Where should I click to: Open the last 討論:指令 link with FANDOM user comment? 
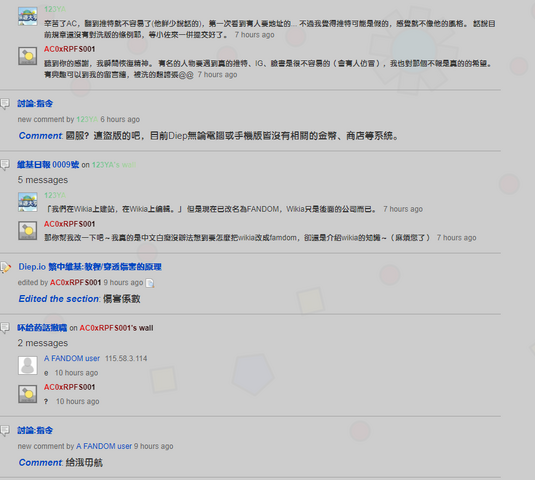pos(35,430)
